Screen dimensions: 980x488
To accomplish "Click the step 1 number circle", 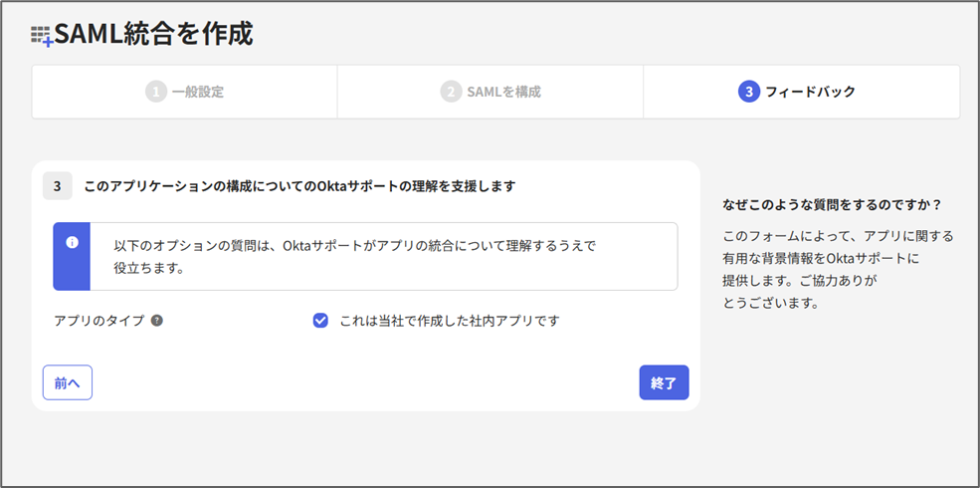I will 155,92.
